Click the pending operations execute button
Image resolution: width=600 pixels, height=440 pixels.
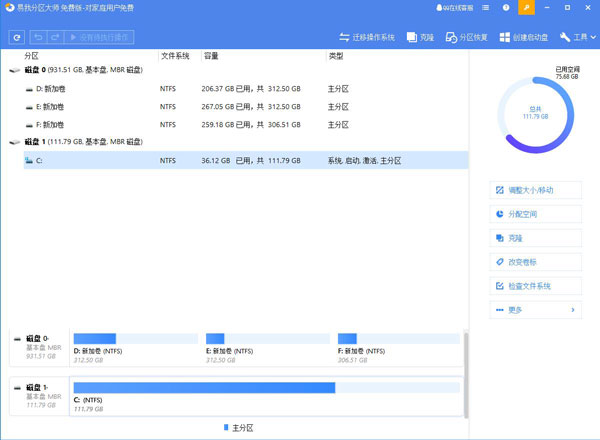pos(99,37)
